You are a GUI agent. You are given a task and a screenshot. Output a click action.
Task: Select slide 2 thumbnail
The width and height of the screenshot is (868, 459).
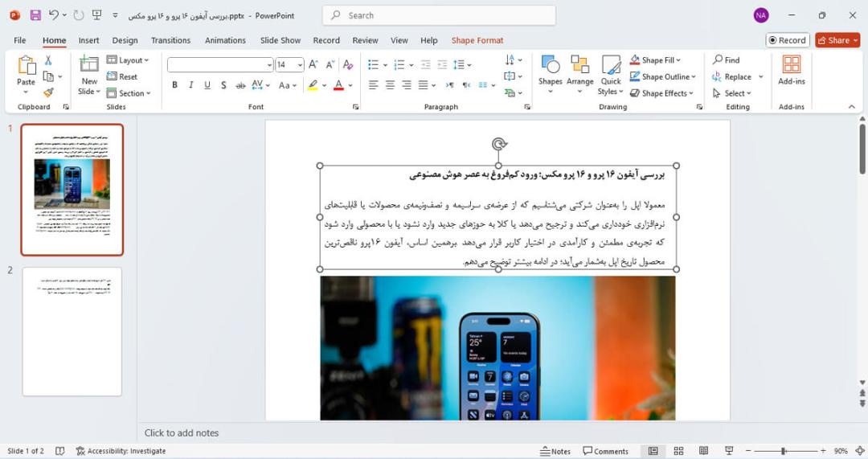(72, 332)
